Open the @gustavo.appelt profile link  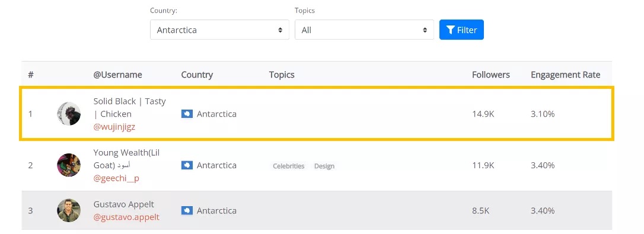coord(126,217)
